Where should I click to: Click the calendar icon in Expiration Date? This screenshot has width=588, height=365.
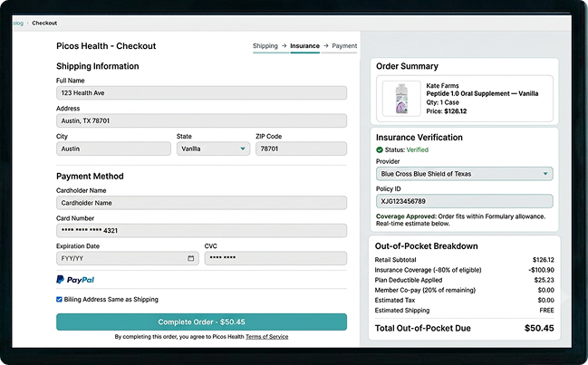point(191,258)
